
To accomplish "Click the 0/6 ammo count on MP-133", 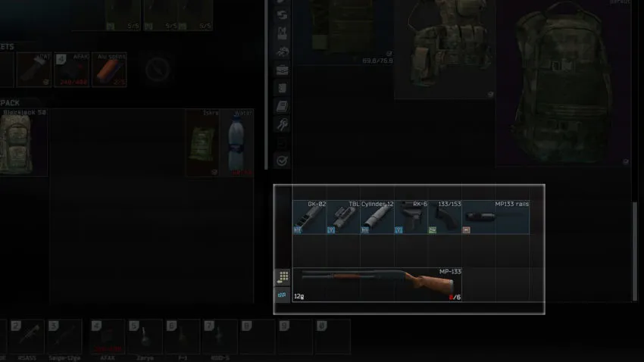I will (455, 297).
